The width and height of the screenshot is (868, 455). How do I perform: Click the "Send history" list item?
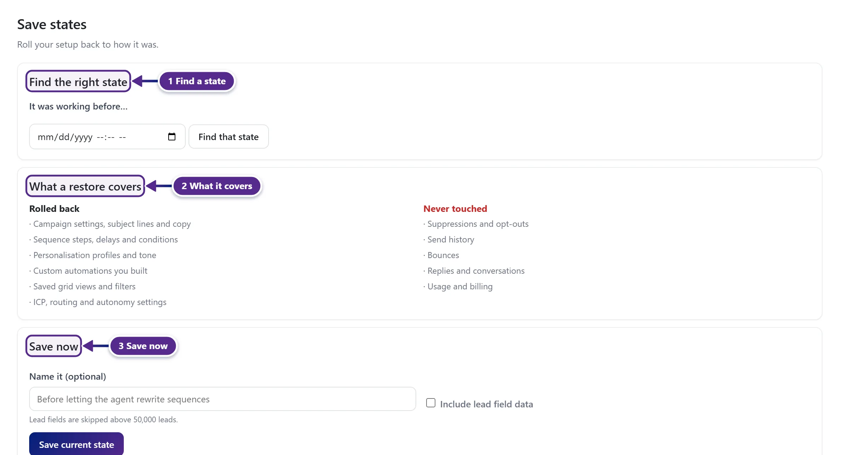[449, 240]
